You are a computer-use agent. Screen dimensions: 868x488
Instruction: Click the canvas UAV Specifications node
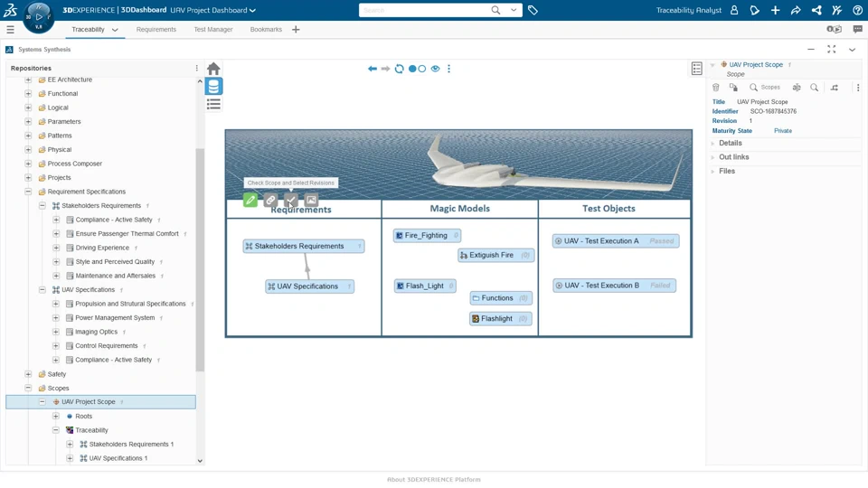(x=309, y=286)
